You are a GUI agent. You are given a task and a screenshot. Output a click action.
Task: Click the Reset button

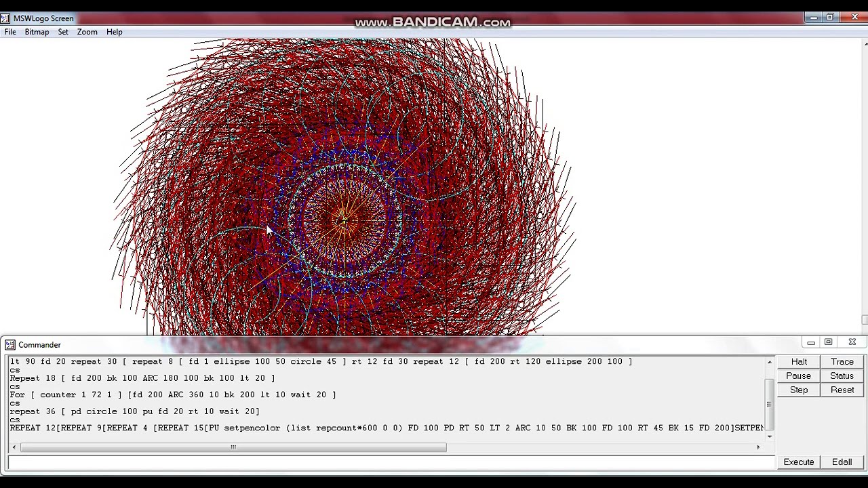[x=842, y=390]
